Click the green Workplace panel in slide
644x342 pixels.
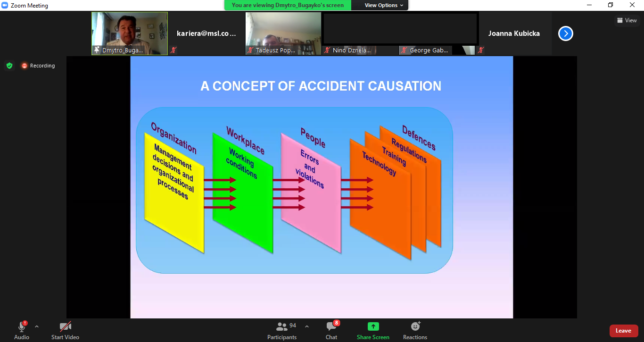point(243,193)
